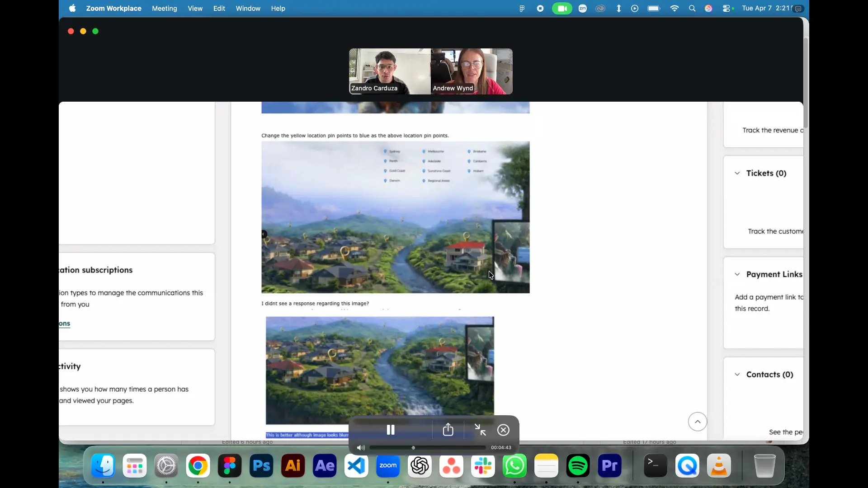Viewport: 868px width, 488px height.
Task: Click the previous arrow on the location pin image
Action: click(264, 234)
